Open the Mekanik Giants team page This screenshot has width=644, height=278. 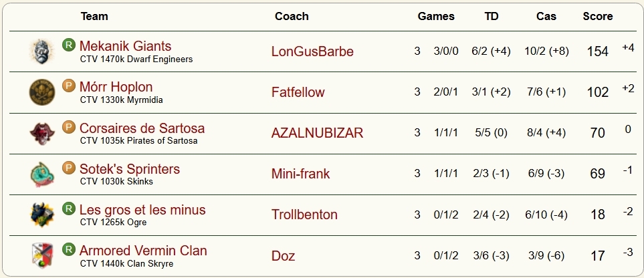125,46
